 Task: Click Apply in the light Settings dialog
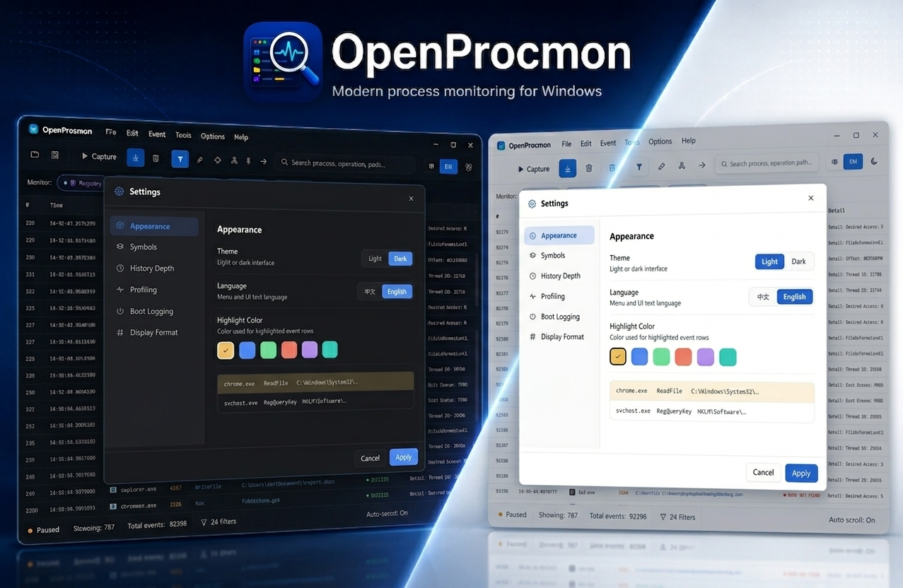click(801, 473)
